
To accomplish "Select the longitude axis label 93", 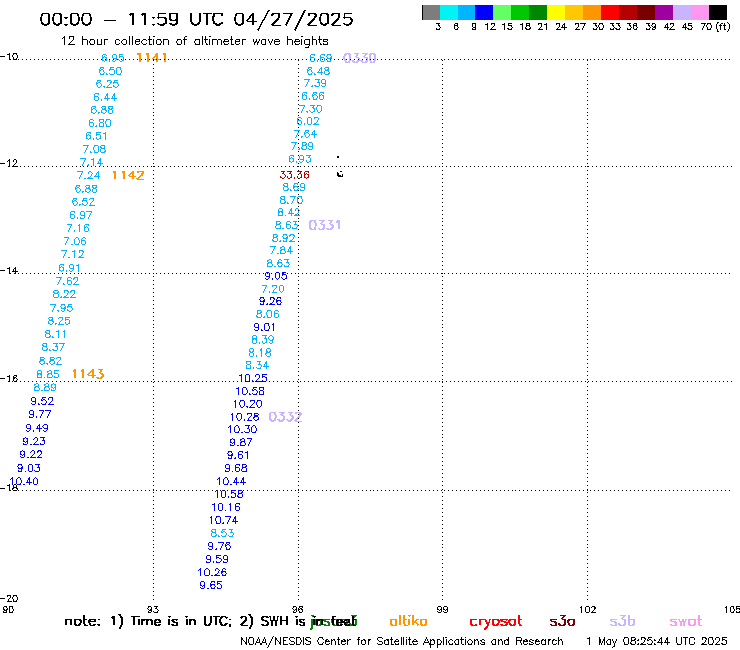I will pos(153,609).
